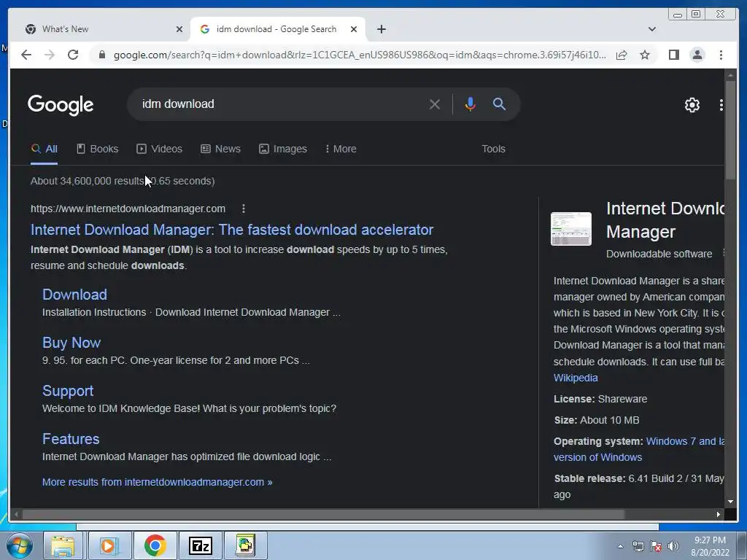
Task: Share this page from address bar
Action: coord(622,55)
